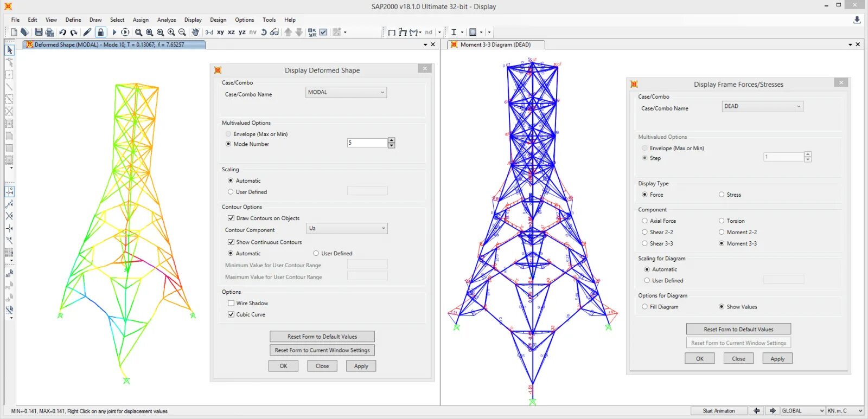Select the Axial Force component radio
The height and width of the screenshot is (419, 868).
(644, 221)
